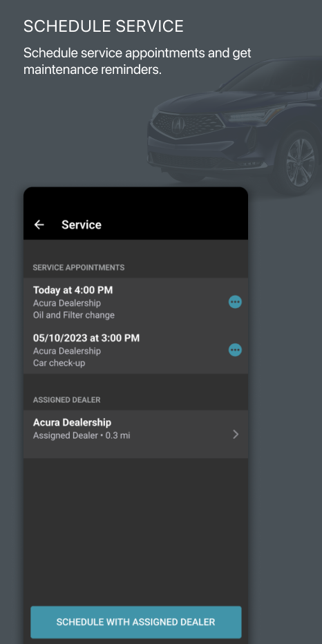Click the maintenance reminders description text

pos(138,61)
